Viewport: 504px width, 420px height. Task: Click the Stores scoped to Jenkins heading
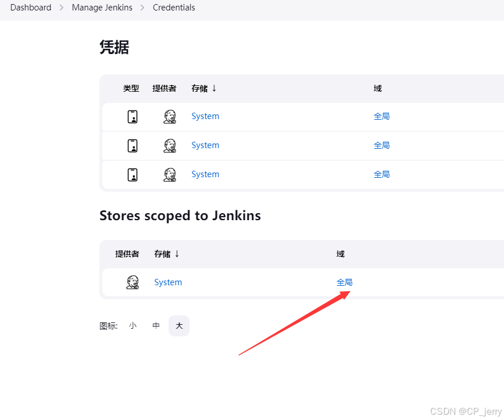pyautogui.click(x=180, y=216)
